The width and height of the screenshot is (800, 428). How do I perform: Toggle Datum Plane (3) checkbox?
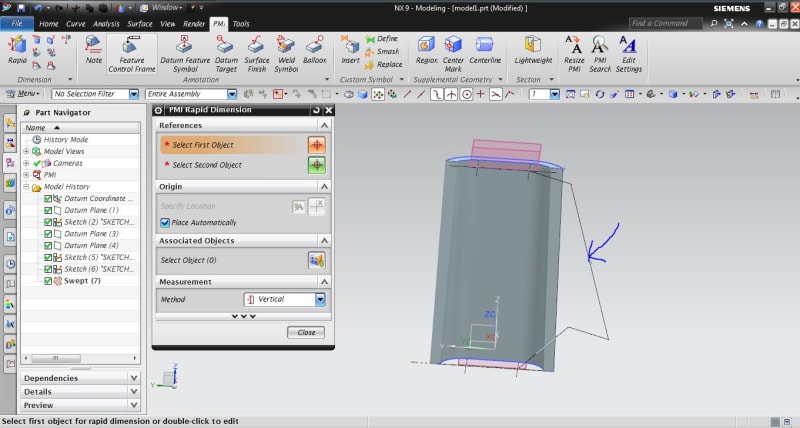click(x=48, y=234)
